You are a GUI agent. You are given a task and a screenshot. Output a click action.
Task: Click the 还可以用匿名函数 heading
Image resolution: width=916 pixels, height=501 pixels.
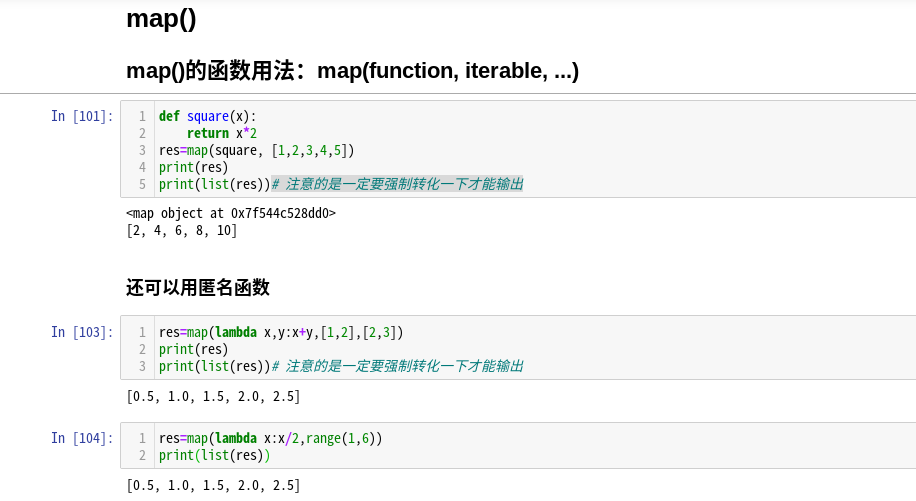click(x=197, y=287)
